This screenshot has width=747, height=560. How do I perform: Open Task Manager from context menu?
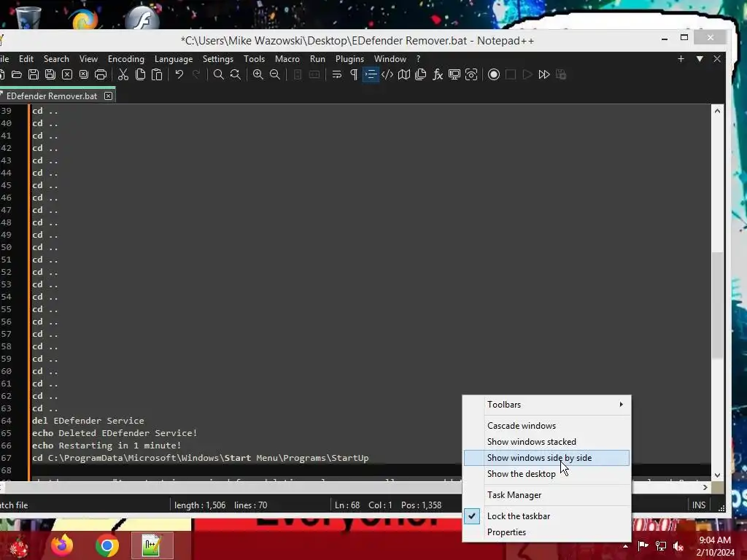coord(546,495)
